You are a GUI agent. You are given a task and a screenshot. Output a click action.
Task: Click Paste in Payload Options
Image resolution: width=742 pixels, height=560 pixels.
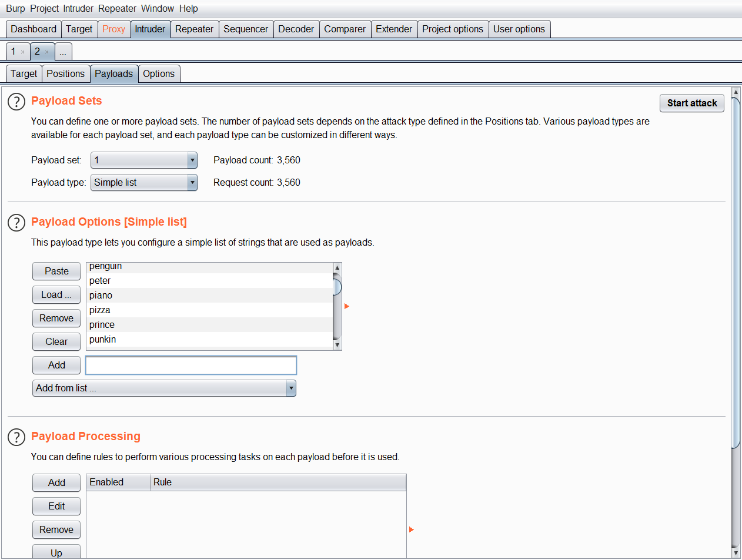click(x=56, y=271)
